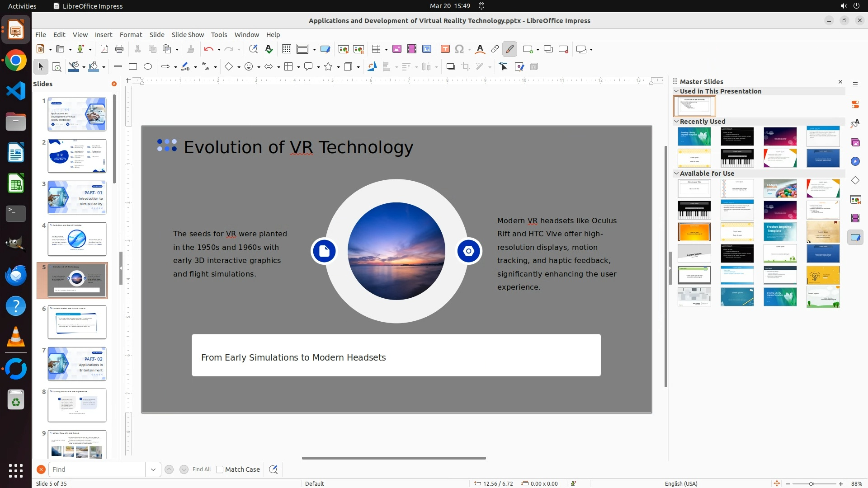
Task: Toggle the Highlighting color tool
Action: [509, 49]
